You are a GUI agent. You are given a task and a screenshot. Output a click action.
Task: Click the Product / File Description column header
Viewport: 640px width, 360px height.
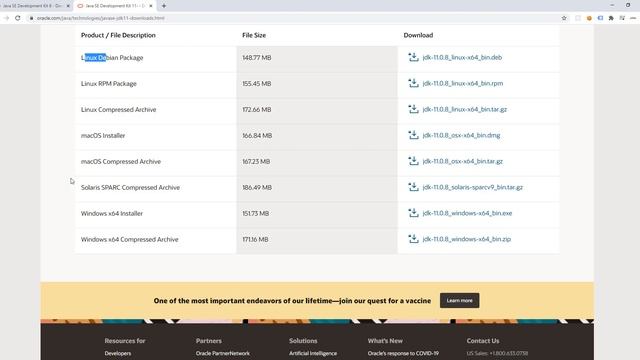pos(118,35)
